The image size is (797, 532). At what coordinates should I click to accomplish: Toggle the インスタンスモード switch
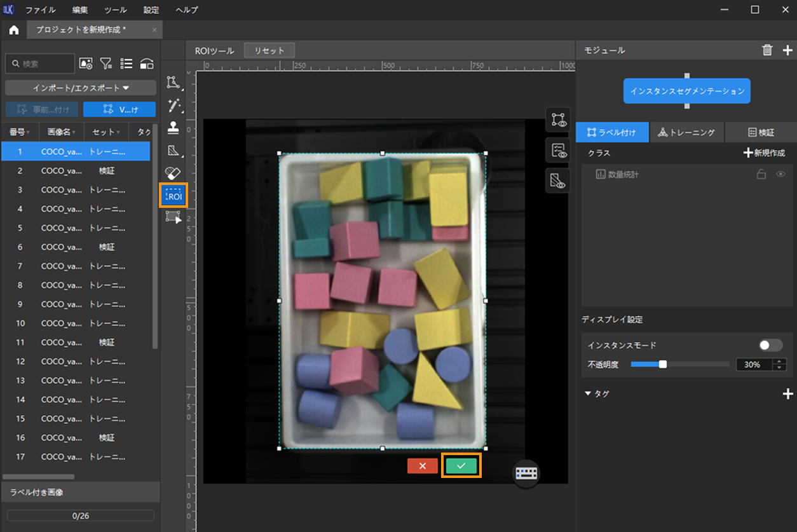(771, 345)
